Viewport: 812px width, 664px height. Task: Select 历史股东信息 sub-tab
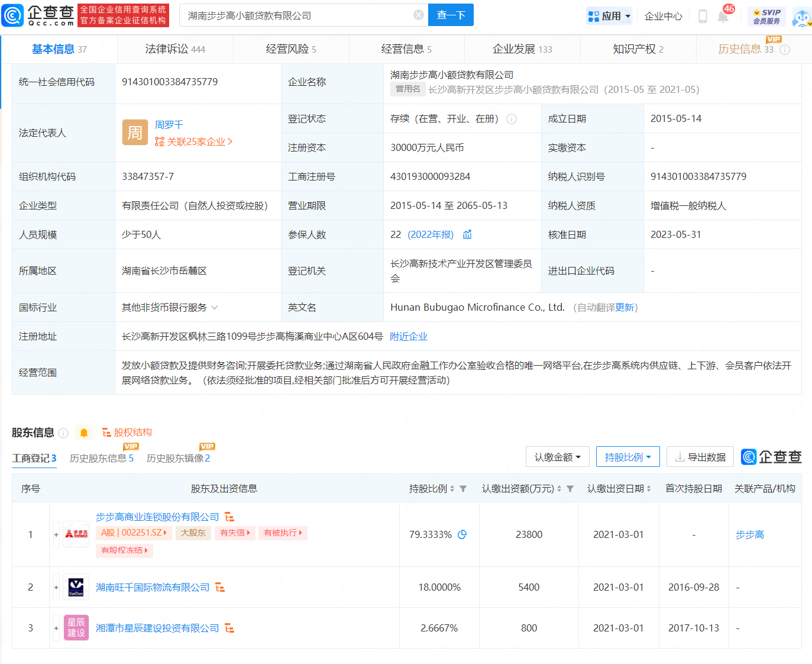[x=101, y=458]
